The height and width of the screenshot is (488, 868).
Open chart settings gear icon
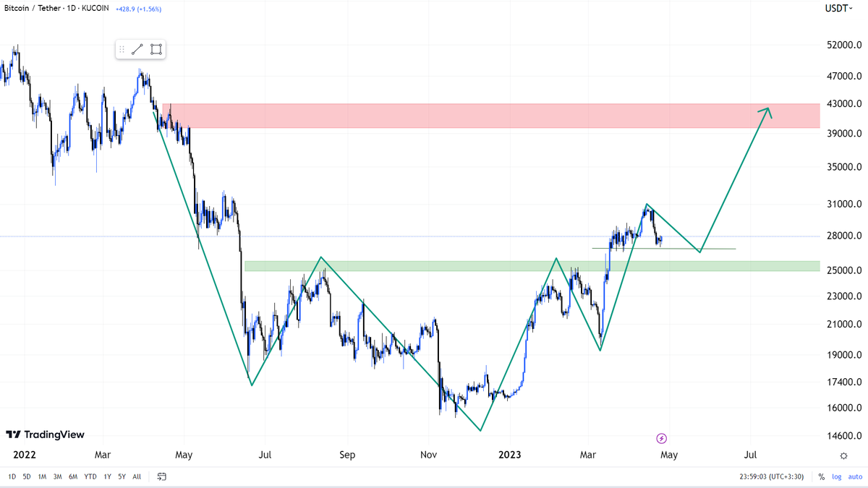point(843,455)
